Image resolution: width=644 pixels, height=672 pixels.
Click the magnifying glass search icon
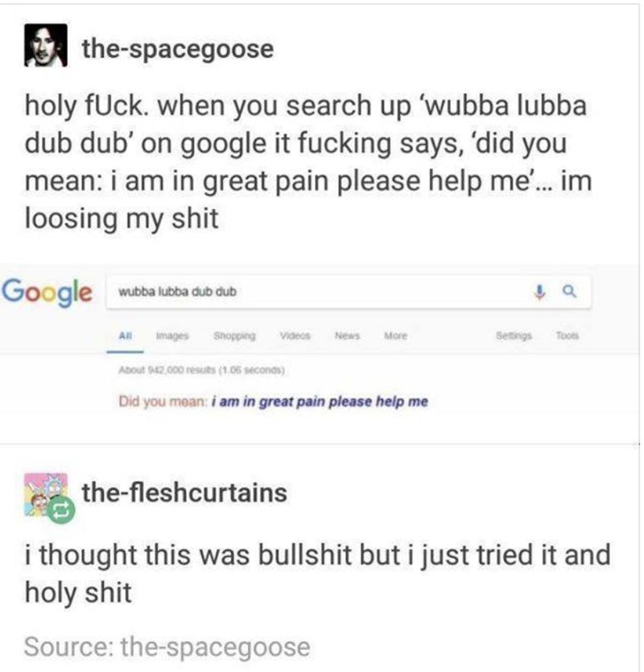[x=569, y=292]
